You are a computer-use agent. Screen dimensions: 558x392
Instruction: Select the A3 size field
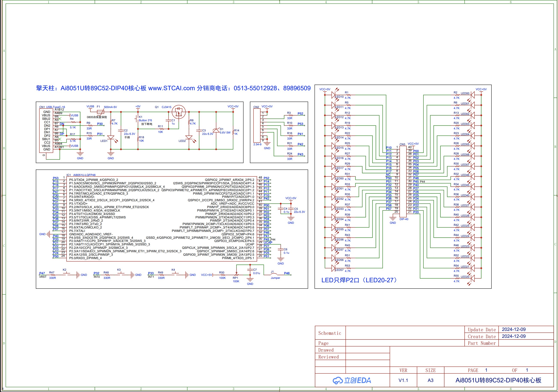click(430, 380)
